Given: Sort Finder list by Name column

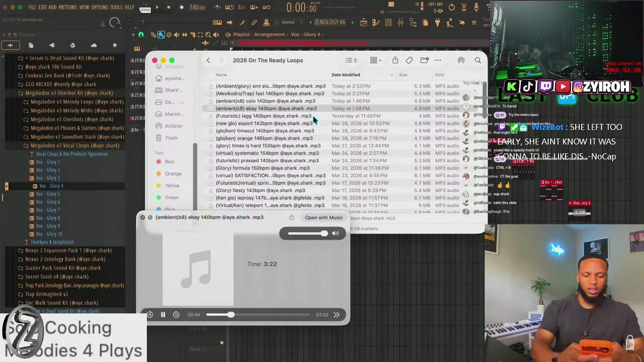Looking at the screenshot, I should pos(221,75).
